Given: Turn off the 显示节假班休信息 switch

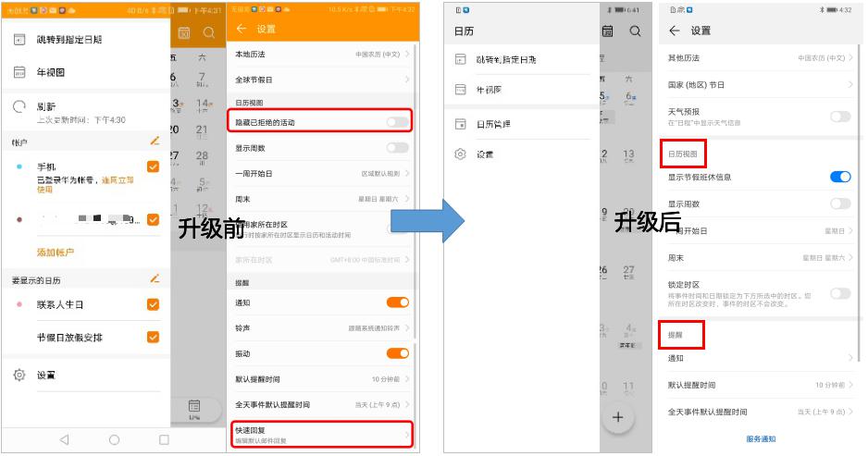Looking at the screenshot, I should (840, 177).
